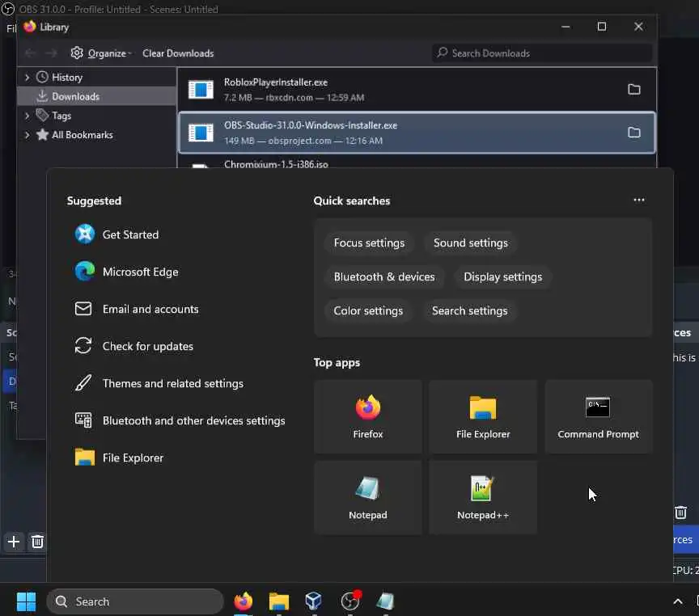Open Notepad from the taskbar
Image resolution: width=699 pixels, height=616 pixels.
coord(386,601)
